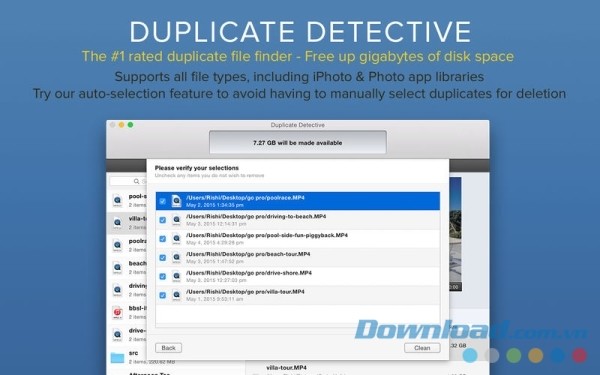
Task: Uncheck the beach-tour.MP4 checkbox
Action: (163, 258)
